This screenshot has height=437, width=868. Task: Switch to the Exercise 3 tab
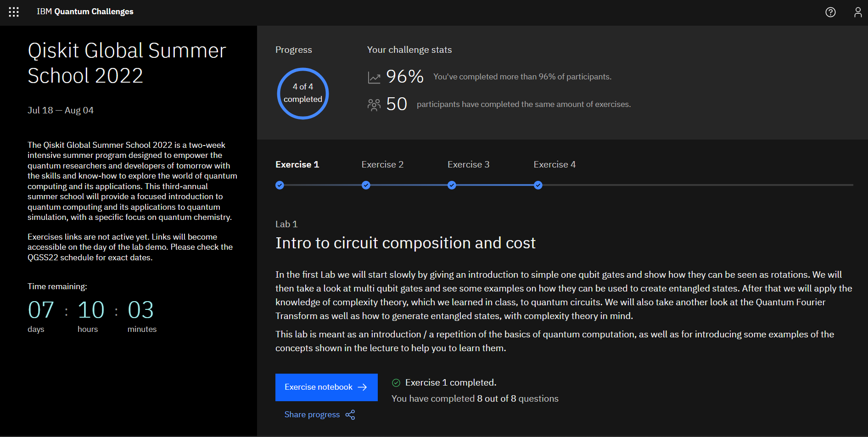click(x=468, y=164)
